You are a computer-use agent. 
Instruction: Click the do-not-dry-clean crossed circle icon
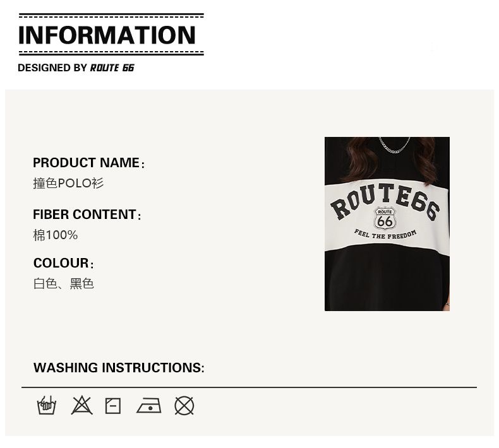(184, 405)
